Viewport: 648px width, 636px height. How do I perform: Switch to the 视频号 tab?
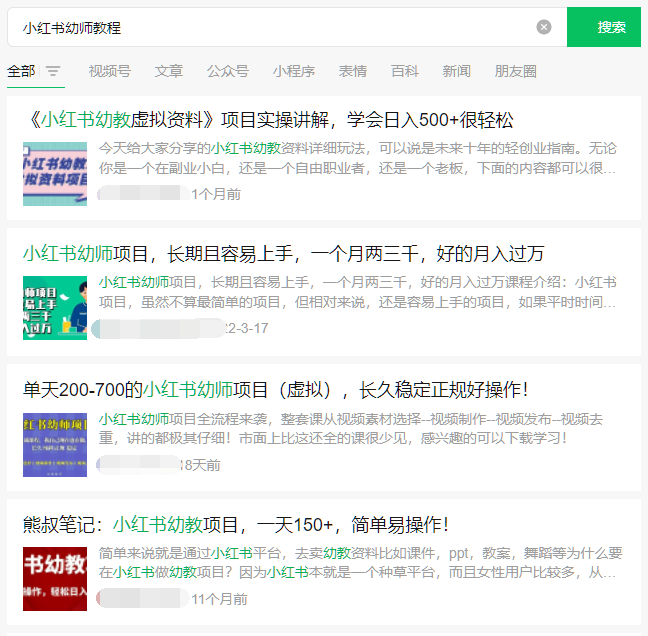pyautogui.click(x=110, y=71)
